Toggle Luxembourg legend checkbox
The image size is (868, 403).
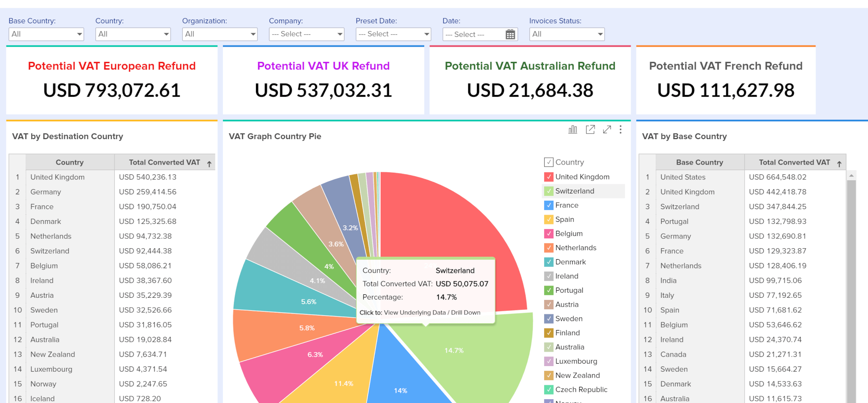548,361
